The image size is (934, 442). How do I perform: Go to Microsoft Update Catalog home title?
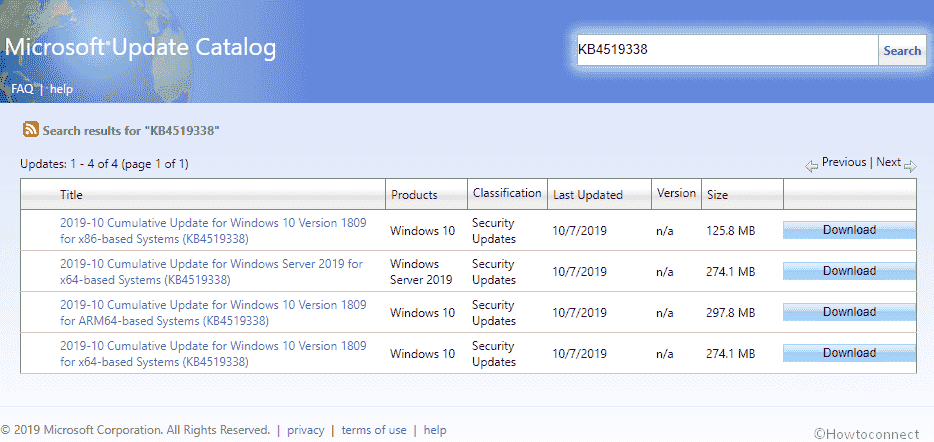[x=141, y=48]
